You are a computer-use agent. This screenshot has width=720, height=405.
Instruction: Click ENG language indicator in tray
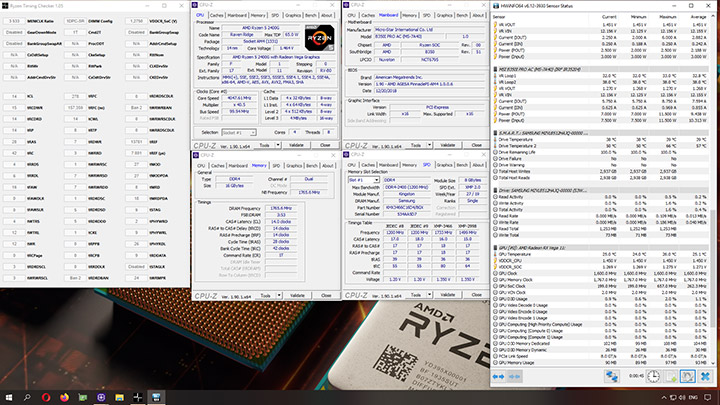[x=693, y=398]
